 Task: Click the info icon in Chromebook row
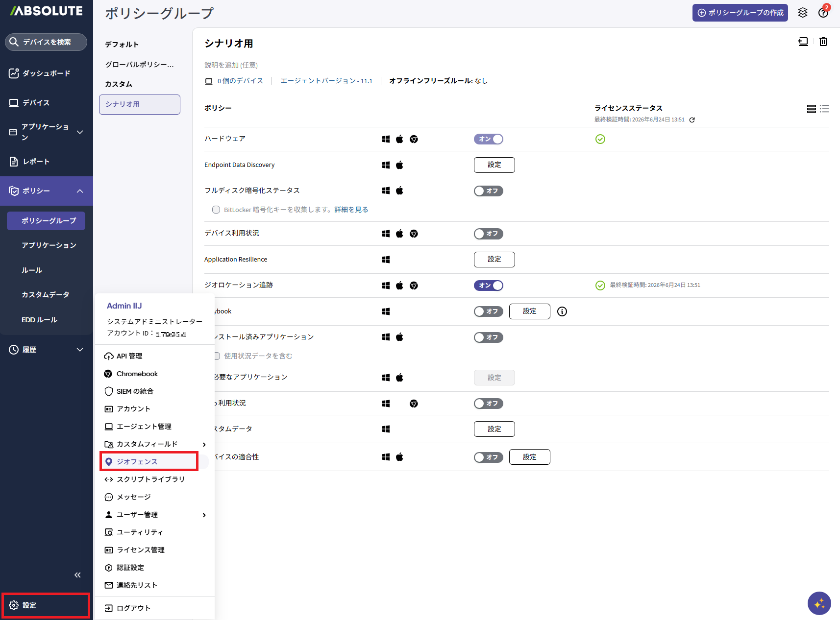click(x=562, y=311)
